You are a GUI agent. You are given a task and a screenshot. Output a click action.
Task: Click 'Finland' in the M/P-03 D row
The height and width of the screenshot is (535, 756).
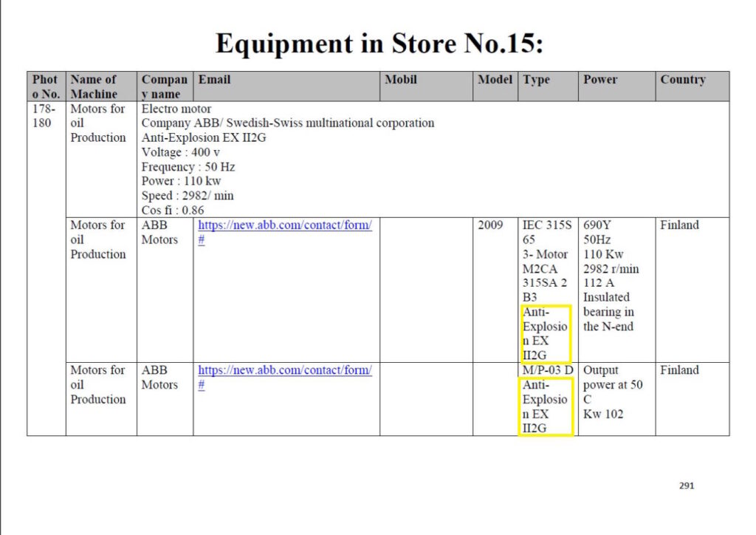point(679,370)
